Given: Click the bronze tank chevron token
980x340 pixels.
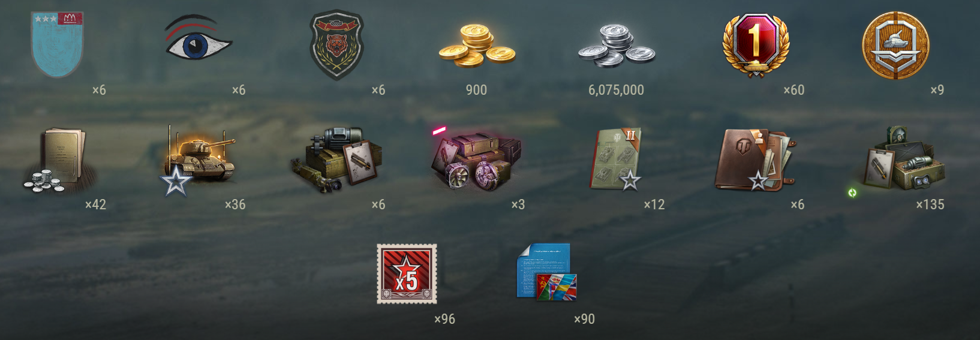Looking at the screenshot, I should 896,45.
